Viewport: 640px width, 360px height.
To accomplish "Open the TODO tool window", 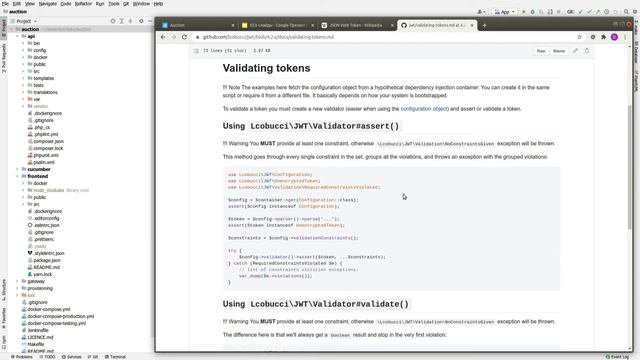I will tap(47, 357).
